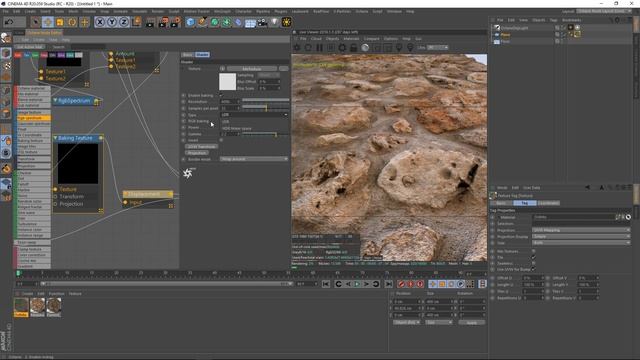
Task: Open the Object Manager Tags menu
Action: pos(553,20)
